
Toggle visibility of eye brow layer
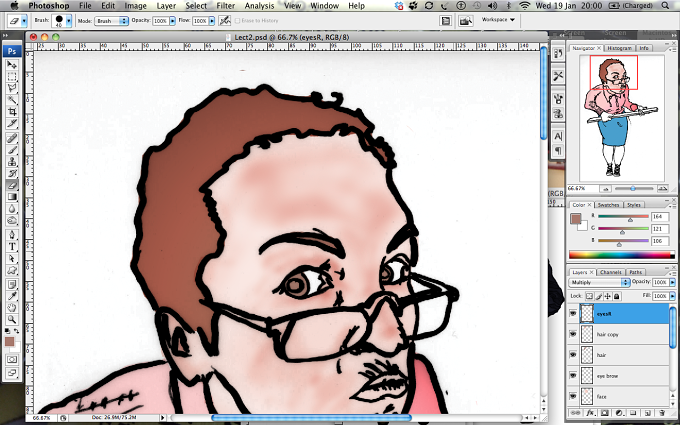pyautogui.click(x=573, y=376)
